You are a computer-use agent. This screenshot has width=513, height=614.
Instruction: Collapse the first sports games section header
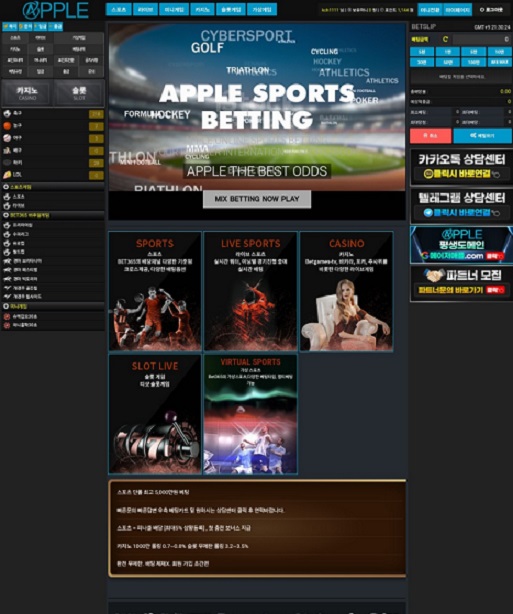click(53, 187)
